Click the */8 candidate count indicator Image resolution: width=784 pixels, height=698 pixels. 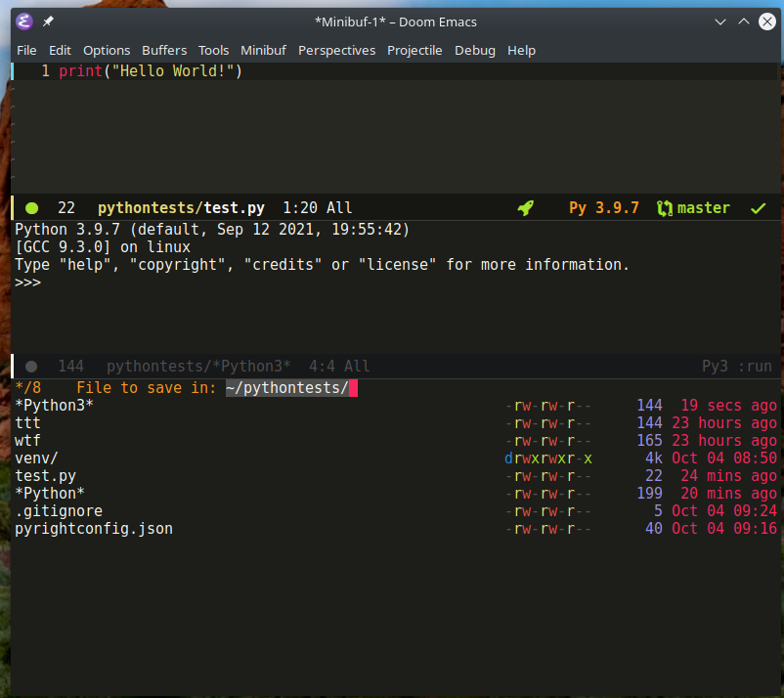click(x=28, y=388)
